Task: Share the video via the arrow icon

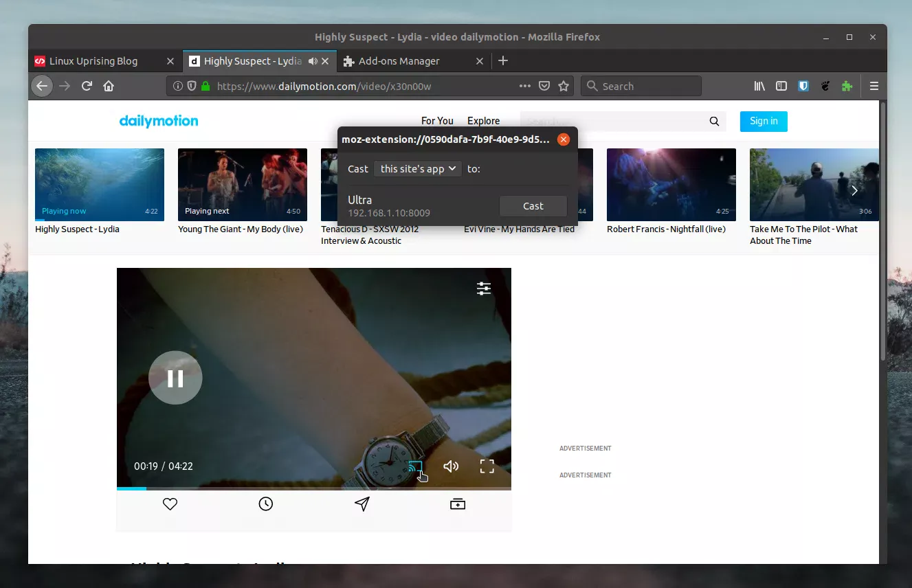Action: 362,504
